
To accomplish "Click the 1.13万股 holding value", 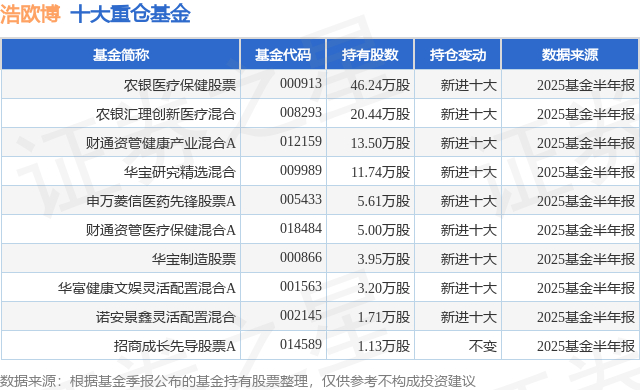I will 384,346.
